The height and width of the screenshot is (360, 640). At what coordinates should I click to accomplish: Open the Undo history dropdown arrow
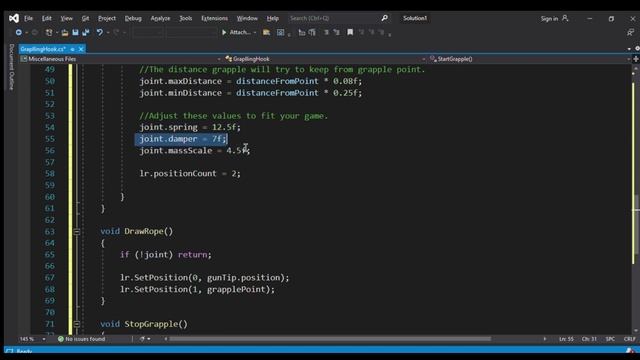pos(108,33)
